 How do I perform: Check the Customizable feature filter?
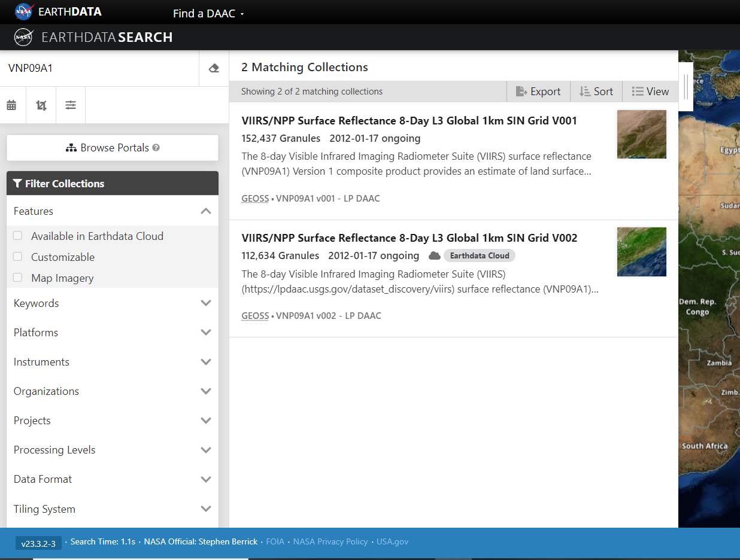18,257
